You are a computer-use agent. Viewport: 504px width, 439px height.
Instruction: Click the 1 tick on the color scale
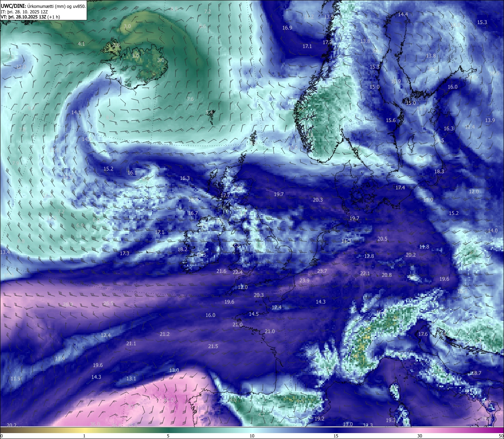click(84, 436)
